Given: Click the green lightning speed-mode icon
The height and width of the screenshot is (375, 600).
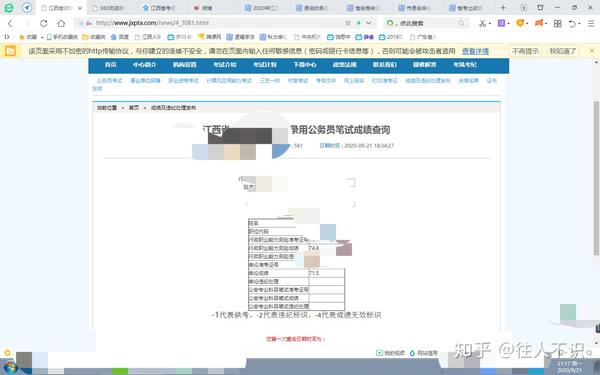Looking at the screenshot, I should 359,23.
